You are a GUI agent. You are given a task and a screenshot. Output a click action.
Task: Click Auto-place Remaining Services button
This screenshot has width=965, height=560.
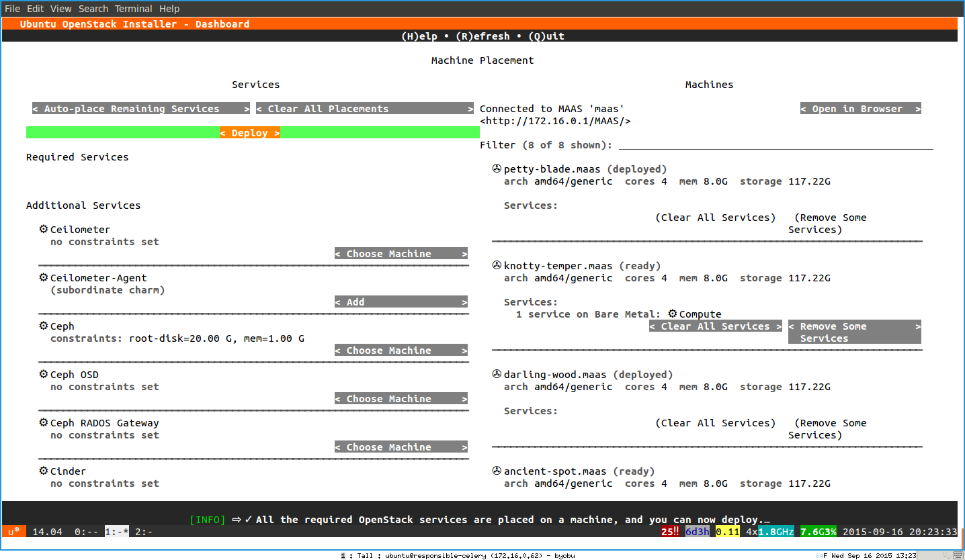141,109
